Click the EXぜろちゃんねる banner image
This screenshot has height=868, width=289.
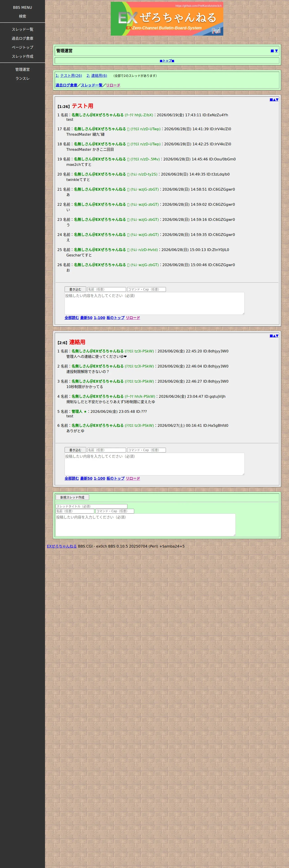click(x=167, y=19)
